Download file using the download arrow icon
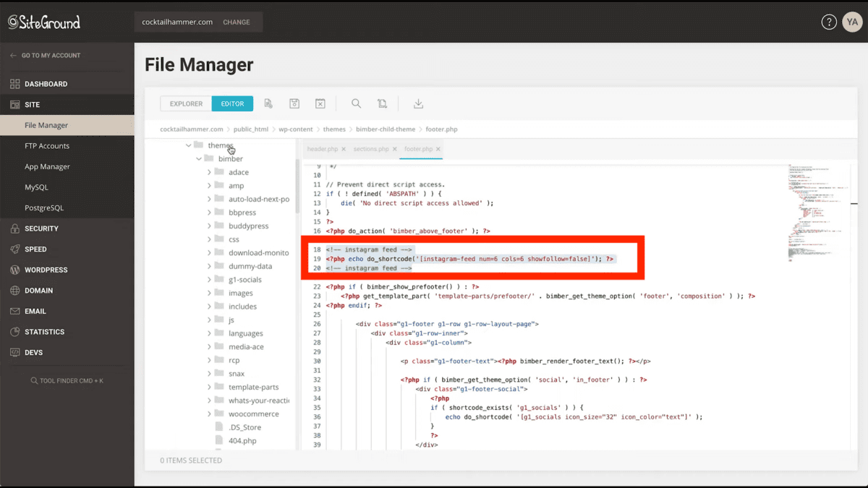Viewport: 868px width, 488px height. (418, 104)
